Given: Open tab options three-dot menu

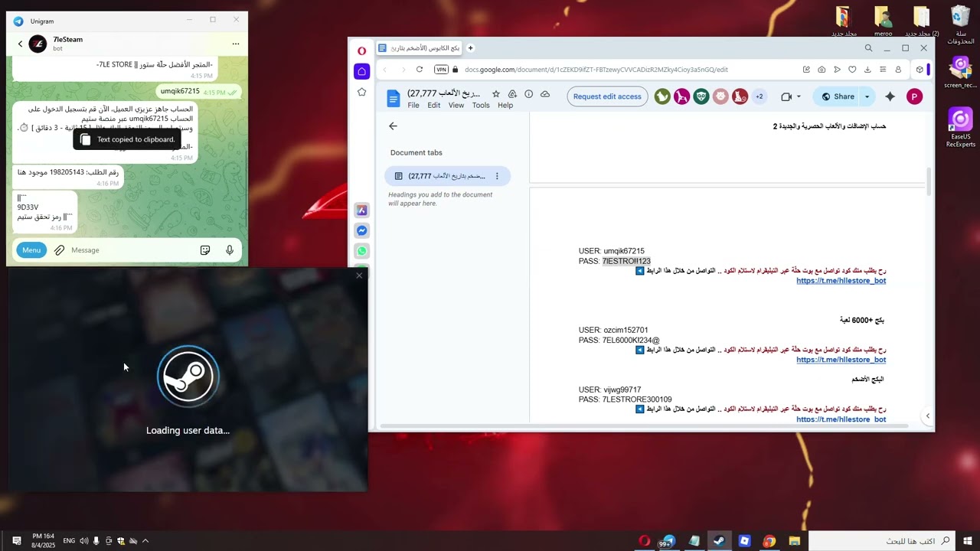Looking at the screenshot, I should 497,176.
